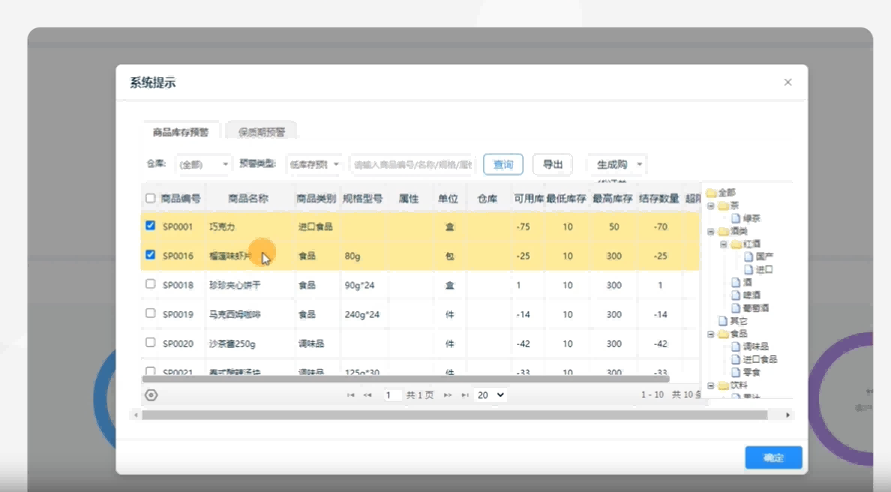Screen dimensions: 891x492
Task: Switch to the 保质期预警 tab
Action: coord(261,132)
